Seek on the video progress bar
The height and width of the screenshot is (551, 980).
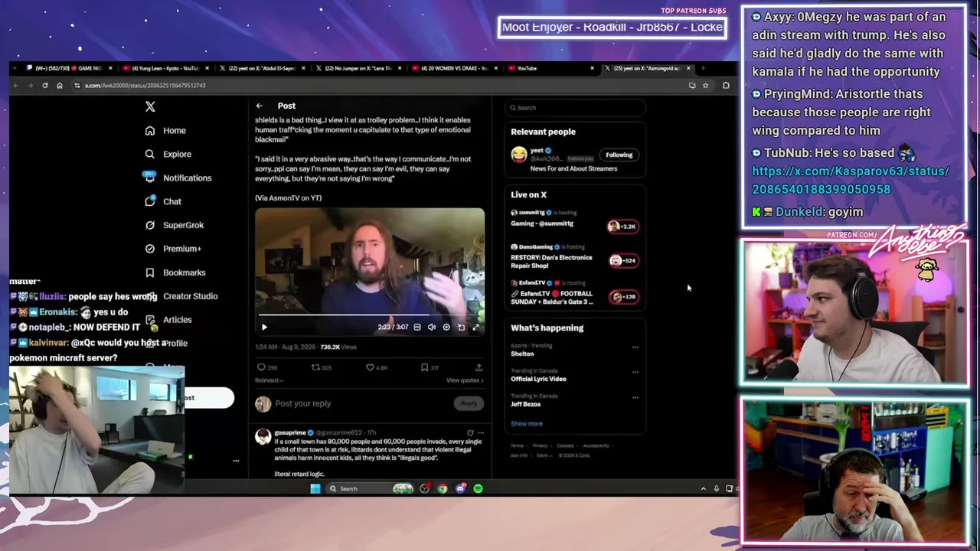click(370, 315)
